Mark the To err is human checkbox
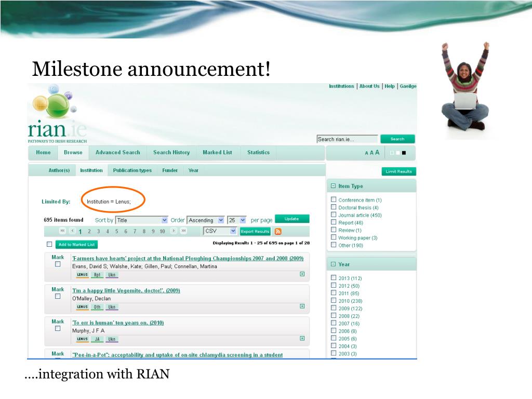The image size is (532, 399). click(x=58, y=328)
